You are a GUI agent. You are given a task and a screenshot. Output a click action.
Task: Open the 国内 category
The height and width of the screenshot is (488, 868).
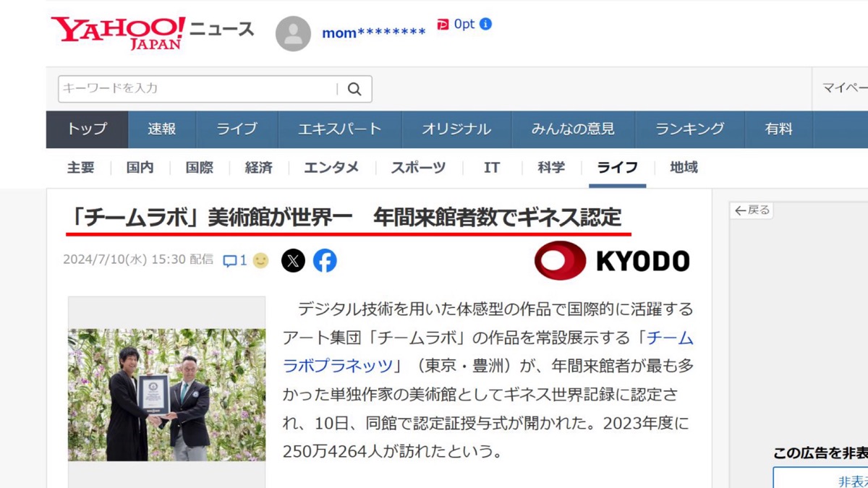[x=140, y=168]
